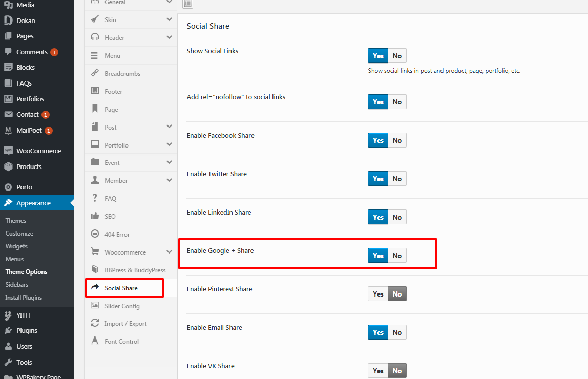Disable Email Share by clicking No
This screenshot has height=379, width=588.
(x=397, y=332)
